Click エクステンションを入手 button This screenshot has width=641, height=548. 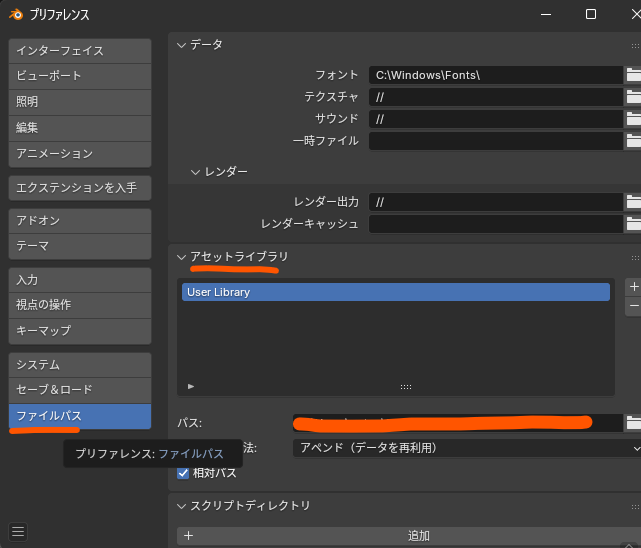coord(80,187)
